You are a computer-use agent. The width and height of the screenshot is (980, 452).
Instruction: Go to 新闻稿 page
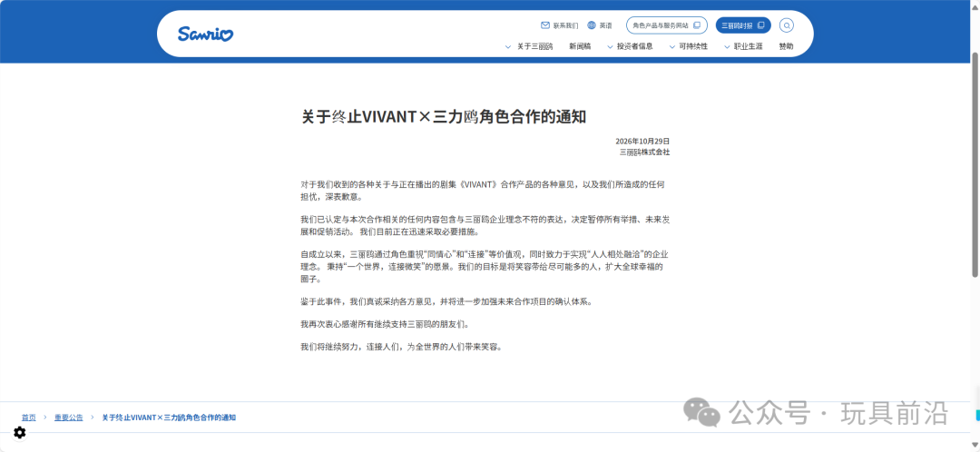pos(580,46)
